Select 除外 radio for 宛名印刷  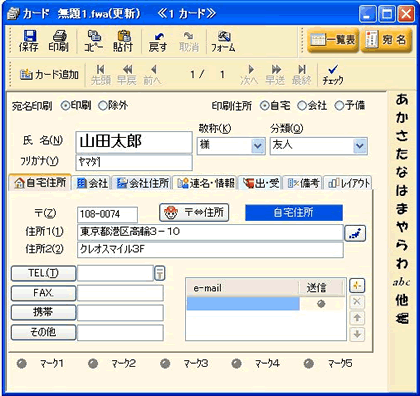point(103,106)
